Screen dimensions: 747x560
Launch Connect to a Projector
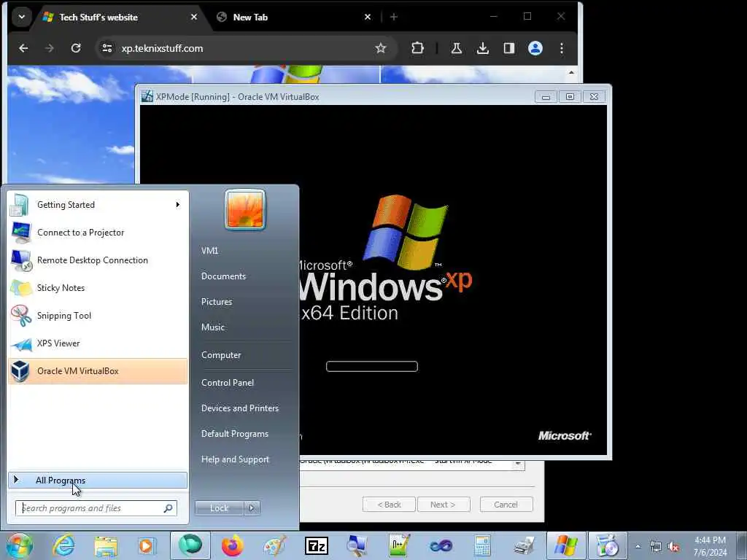click(x=98, y=233)
